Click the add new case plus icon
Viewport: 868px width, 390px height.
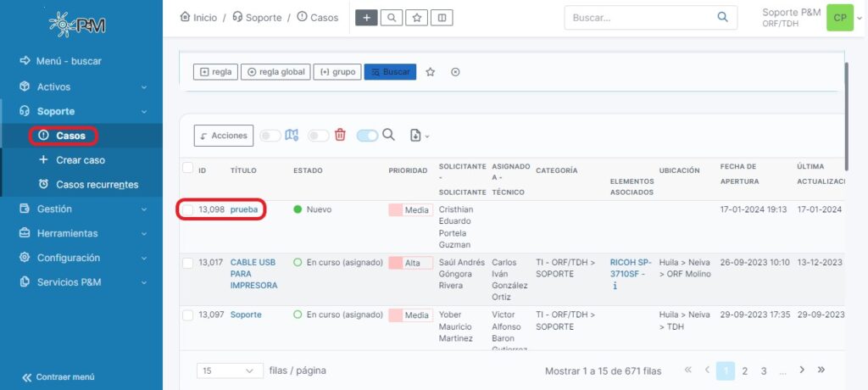pos(366,18)
